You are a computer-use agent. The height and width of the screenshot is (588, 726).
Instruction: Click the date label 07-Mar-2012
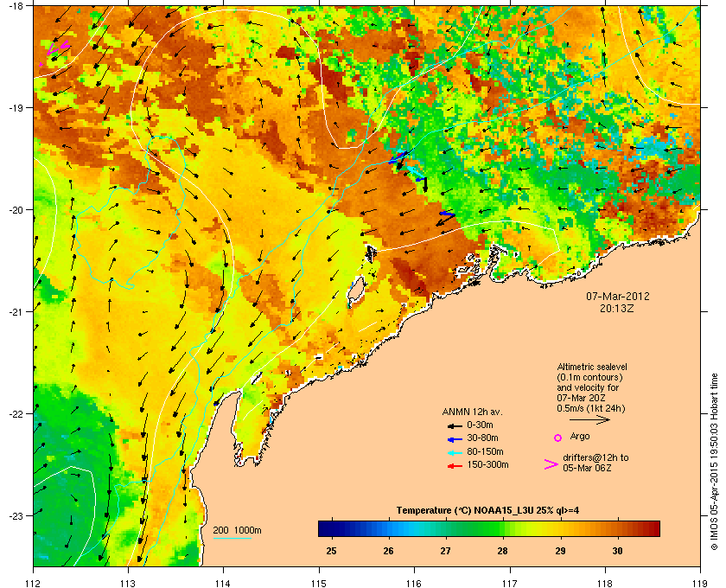tap(618, 296)
